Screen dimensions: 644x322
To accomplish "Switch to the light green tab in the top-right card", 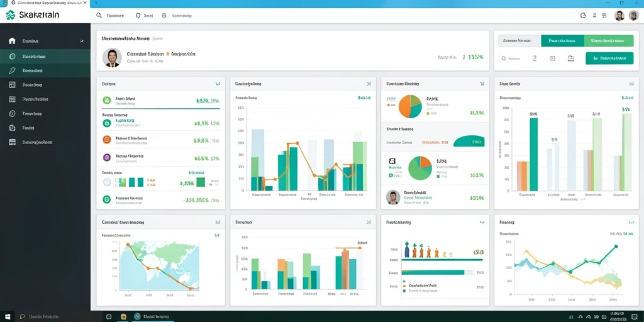I will click(x=609, y=41).
